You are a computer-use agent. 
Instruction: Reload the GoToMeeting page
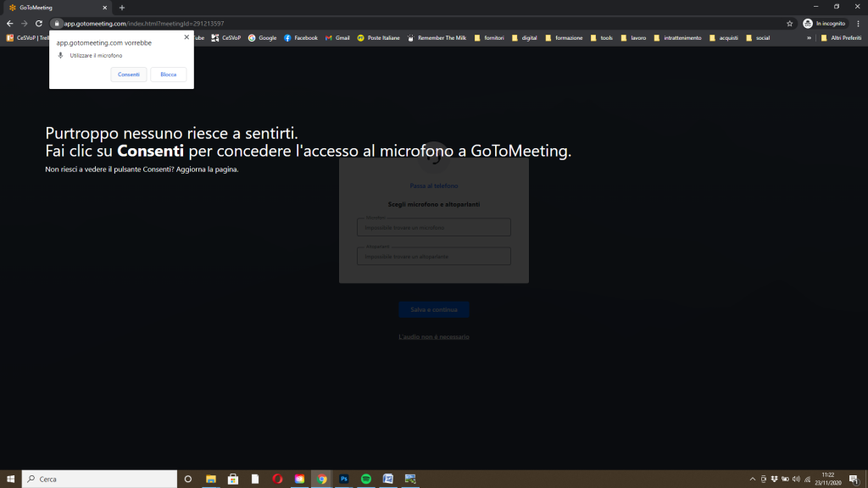click(x=39, y=23)
